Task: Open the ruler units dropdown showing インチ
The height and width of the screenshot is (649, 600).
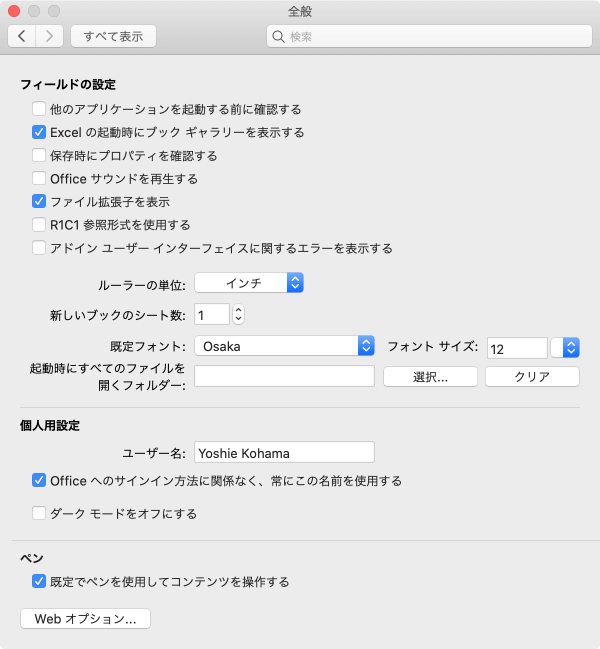Action: click(x=249, y=284)
